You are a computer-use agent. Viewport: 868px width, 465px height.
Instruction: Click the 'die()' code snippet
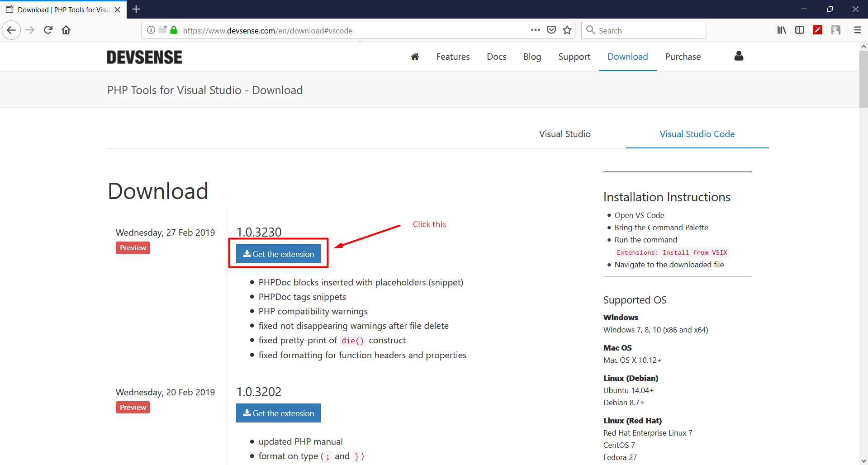tap(352, 341)
